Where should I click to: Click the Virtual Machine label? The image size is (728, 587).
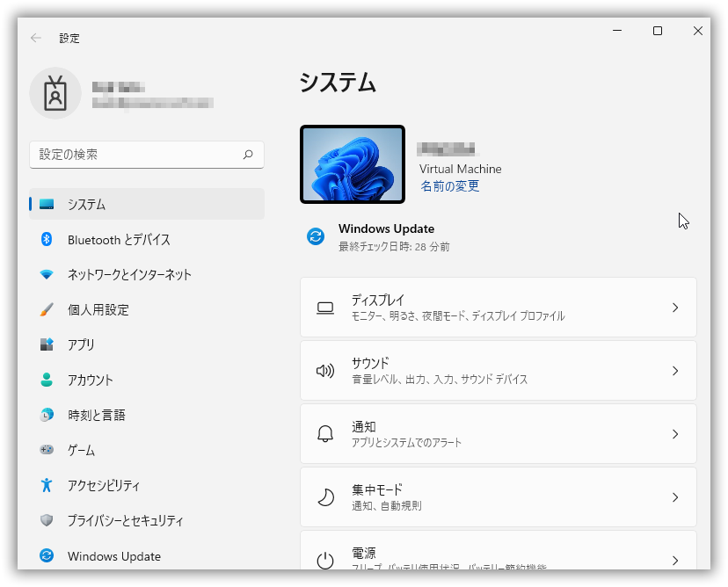click(460, 169)
